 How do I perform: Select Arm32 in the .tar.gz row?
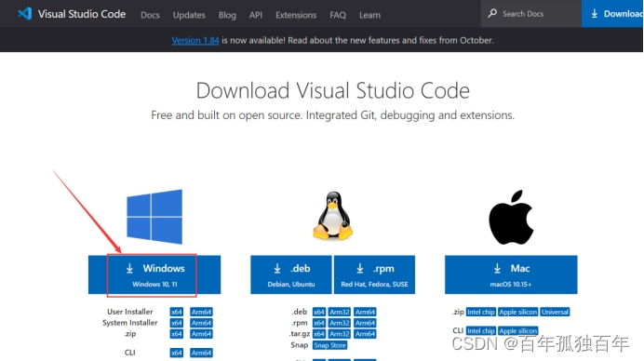(340, 334)
